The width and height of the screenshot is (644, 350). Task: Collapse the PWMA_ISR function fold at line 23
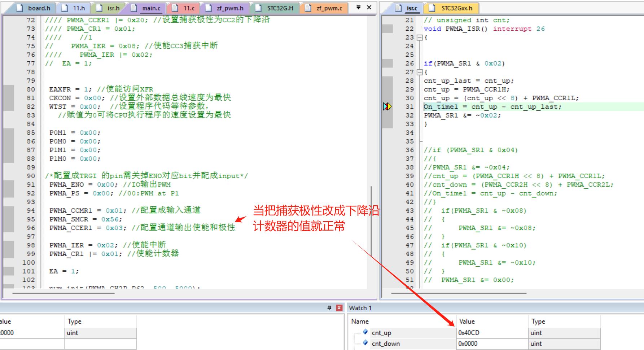click(419, 37)
